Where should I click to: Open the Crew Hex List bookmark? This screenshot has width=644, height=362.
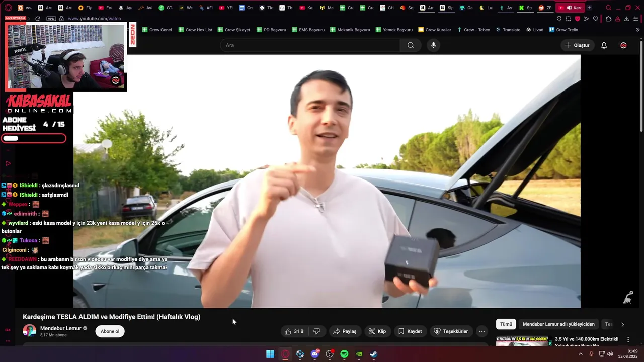coord(195,30)
